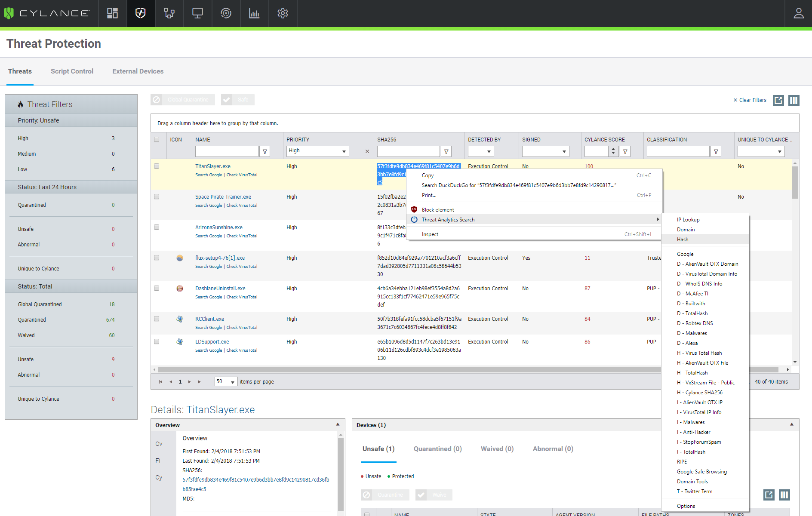Image resolution: width=812 pixels, height=516 pixels.
Task: Expand the Threat Analytics Search submenu arrow
Action: coord(658,220)
